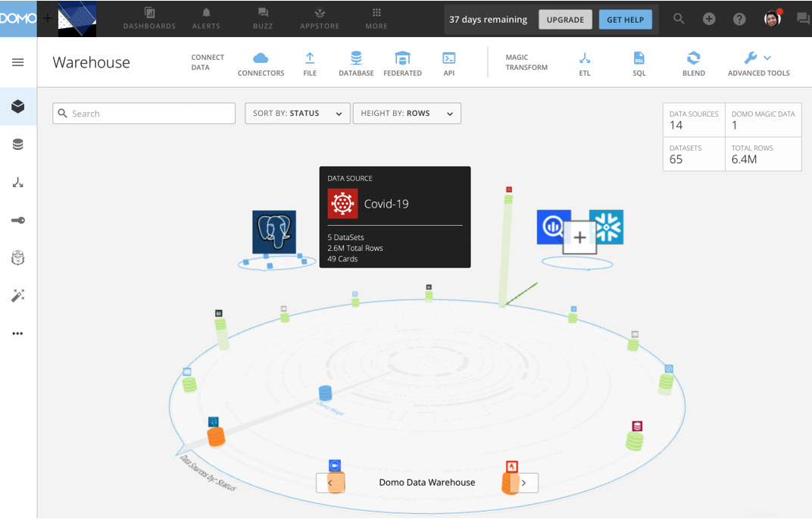Open the company logo thumbnail

click(77, 19)
